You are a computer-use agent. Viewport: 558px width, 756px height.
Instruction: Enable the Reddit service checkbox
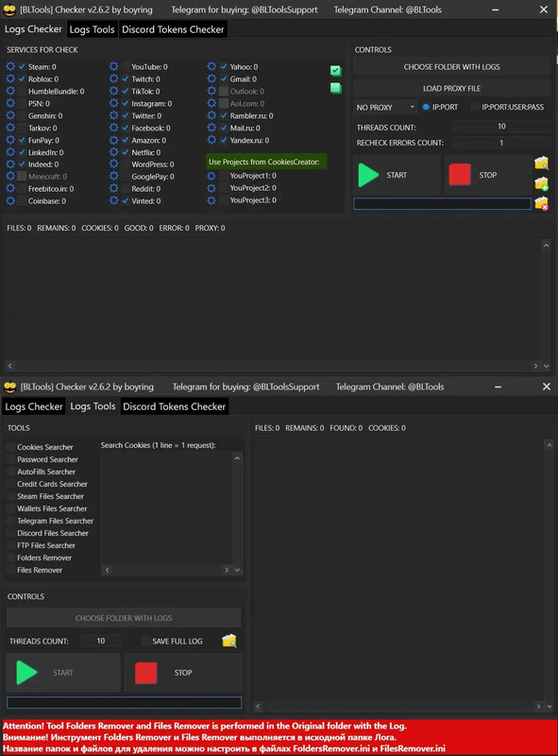pyautogui.click(x=126, y=188)
